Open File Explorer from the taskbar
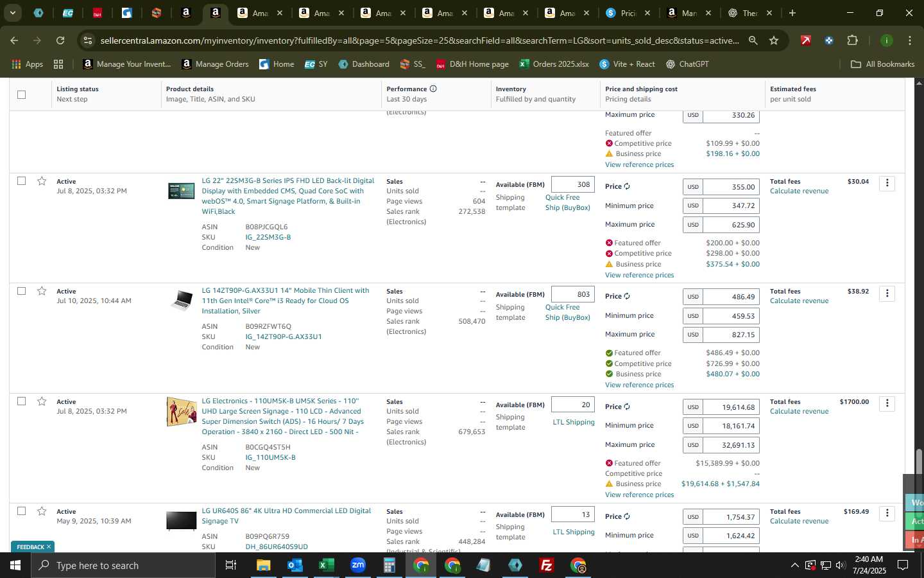The image size is (924, 578). coord(264,565)
